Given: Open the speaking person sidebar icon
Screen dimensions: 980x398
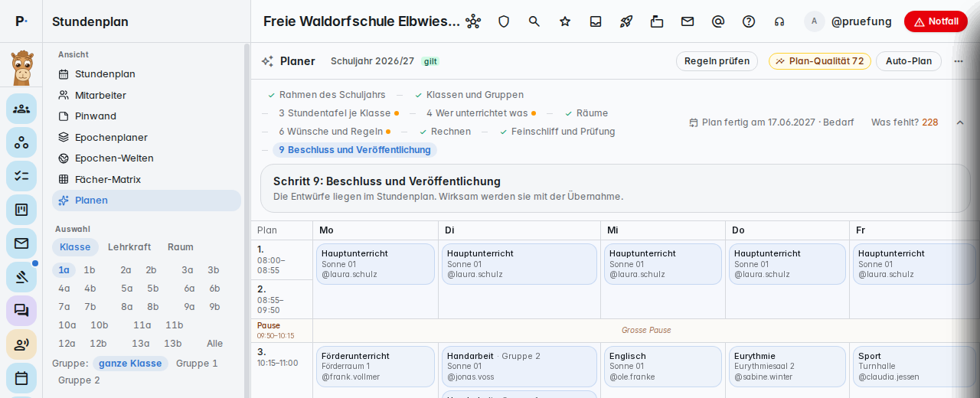Looking at the screenshot, I should [x=21, y=344].
